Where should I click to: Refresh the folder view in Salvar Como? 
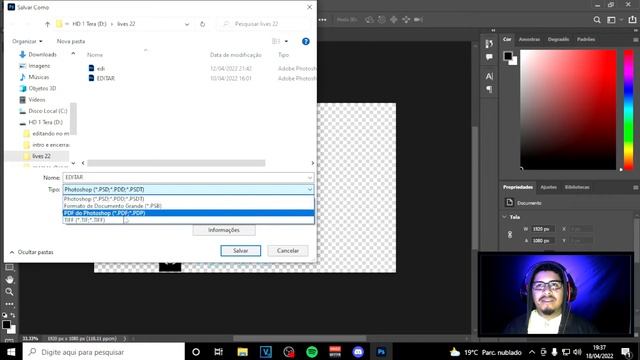click(202, 24)
